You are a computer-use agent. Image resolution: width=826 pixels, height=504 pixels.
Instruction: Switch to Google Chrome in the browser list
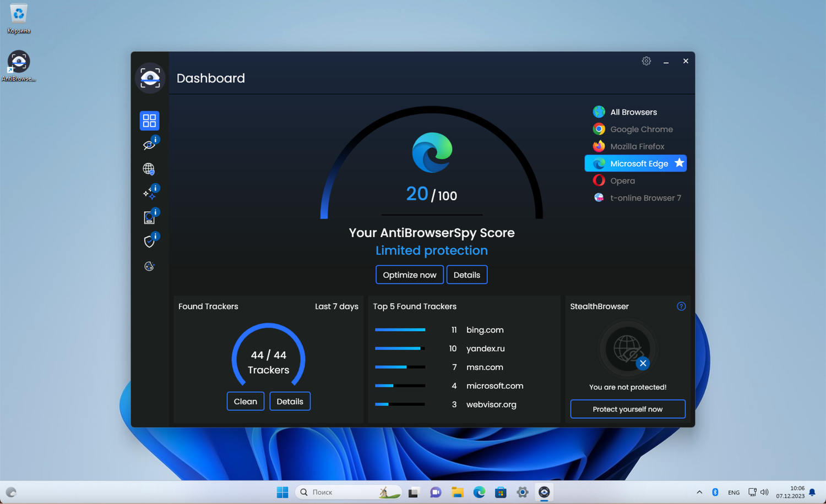[633, 129]
